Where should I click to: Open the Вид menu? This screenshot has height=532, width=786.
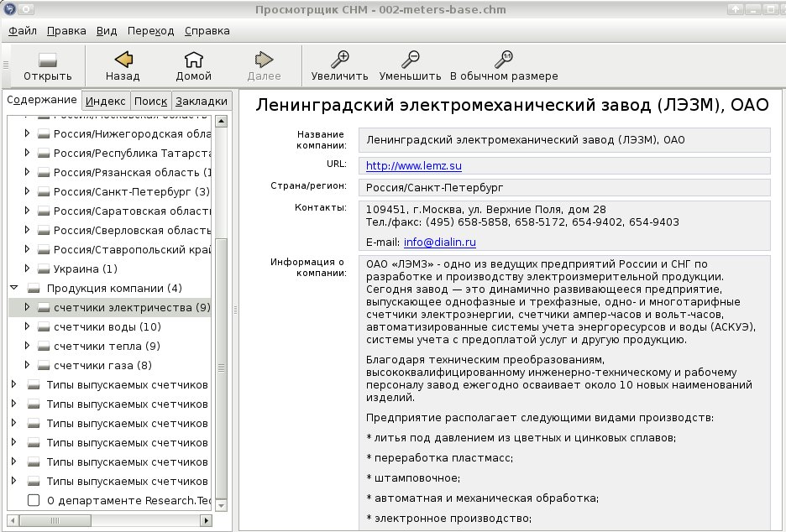click(107, 31)
